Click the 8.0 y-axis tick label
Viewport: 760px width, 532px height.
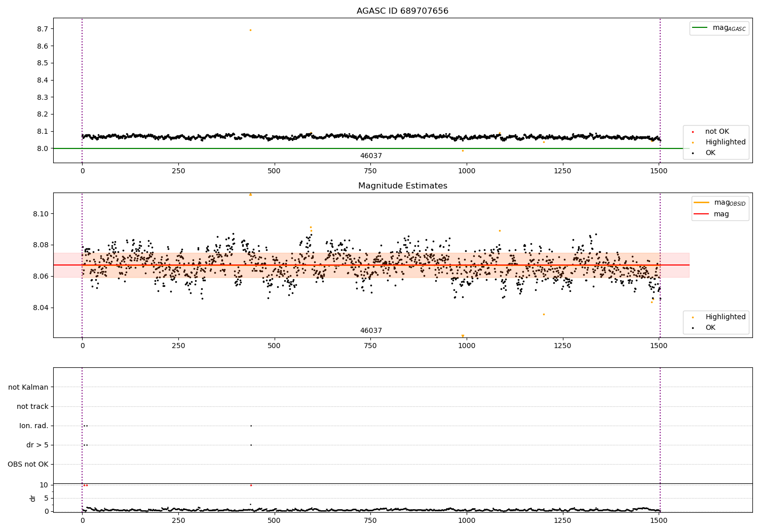tap(43, 148)
